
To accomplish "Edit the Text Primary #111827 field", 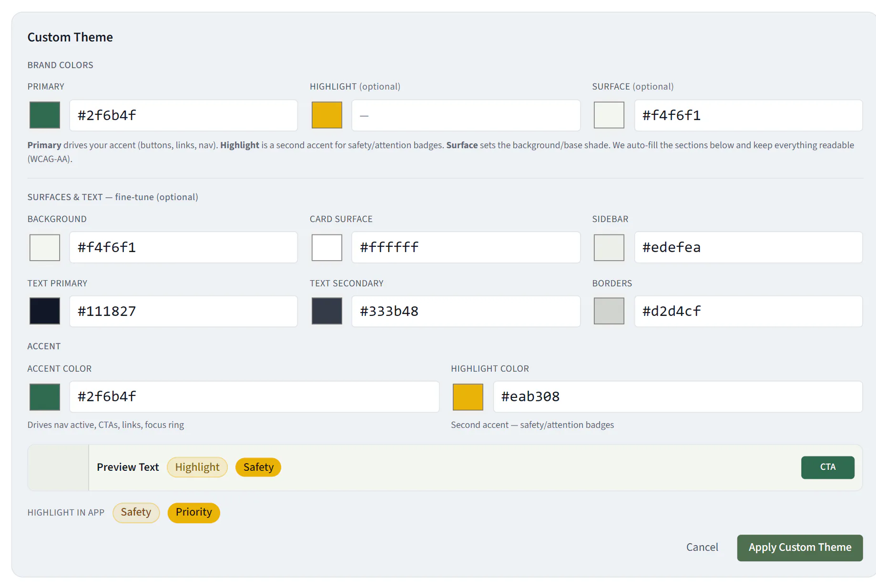I will click(183, 311).
